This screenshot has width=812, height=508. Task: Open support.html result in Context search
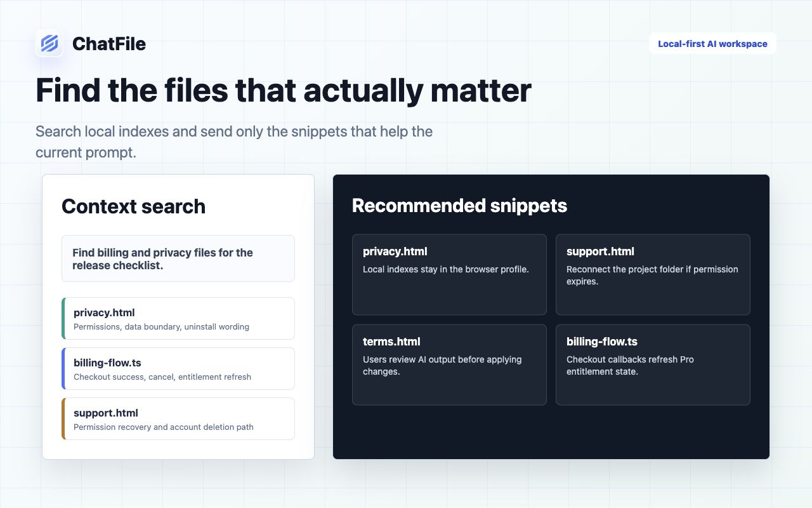click(x=178, y=419)
